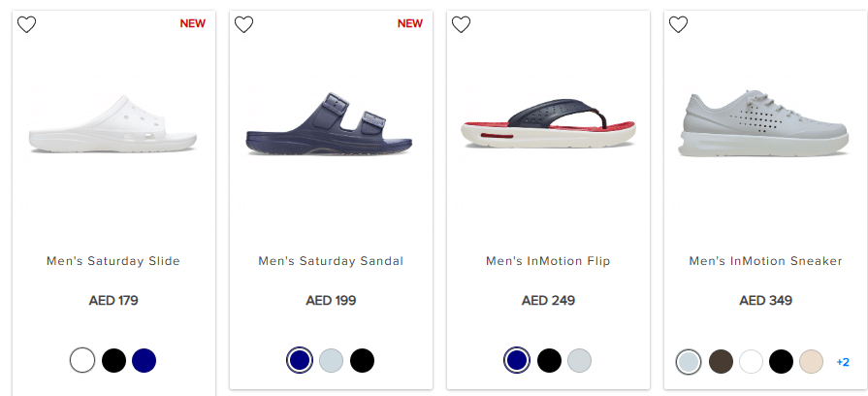Click heart icon on Men's InMotion Flip
The height and width of the screenshot is (396, 868).
point(462,24)
